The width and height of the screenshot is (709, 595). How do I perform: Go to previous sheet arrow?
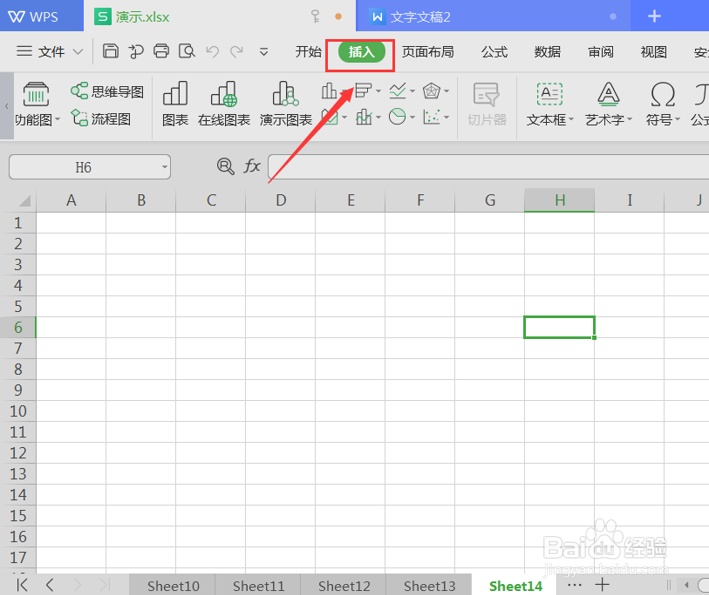(50, 585)
